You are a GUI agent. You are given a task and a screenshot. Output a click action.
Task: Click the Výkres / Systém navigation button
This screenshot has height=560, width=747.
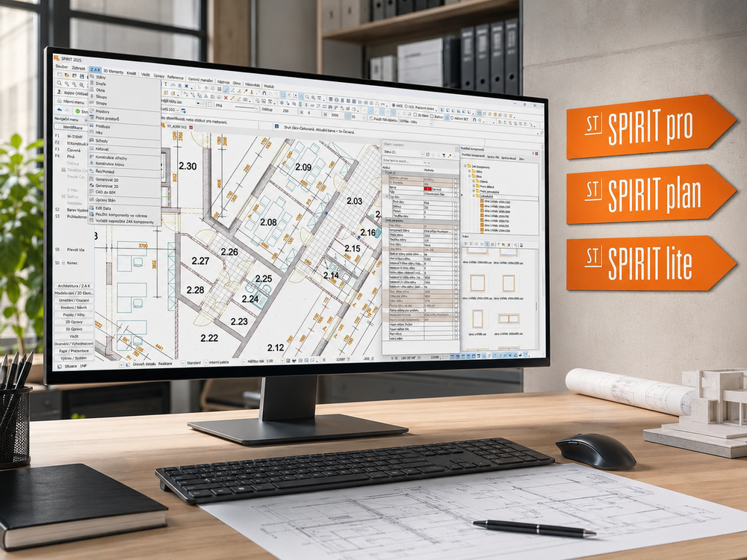74,358
